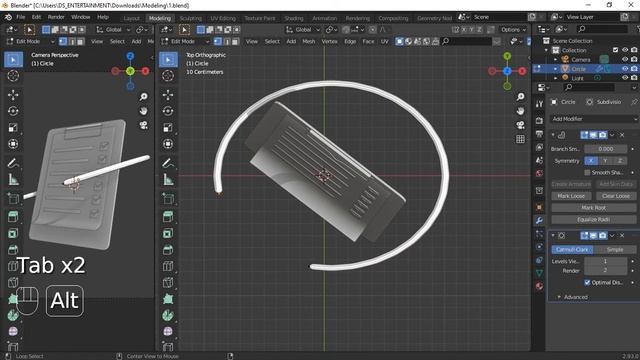Hide the Camera object with its eye icon
The width and height of the screenshot is (640, 360).
pyautogui.click(x=625, y=60)
